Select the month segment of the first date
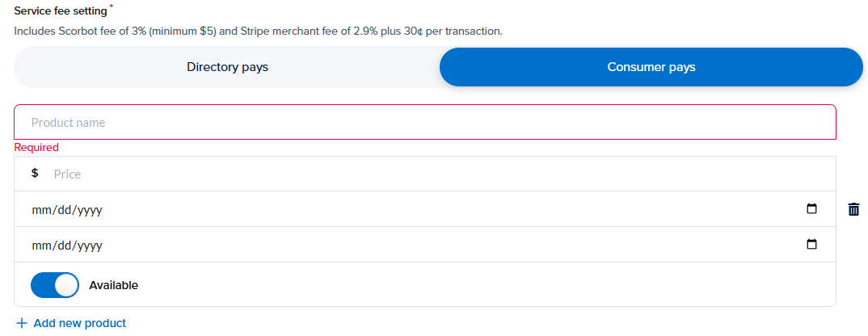Viewport: 868px width, 336px height. 40,210
